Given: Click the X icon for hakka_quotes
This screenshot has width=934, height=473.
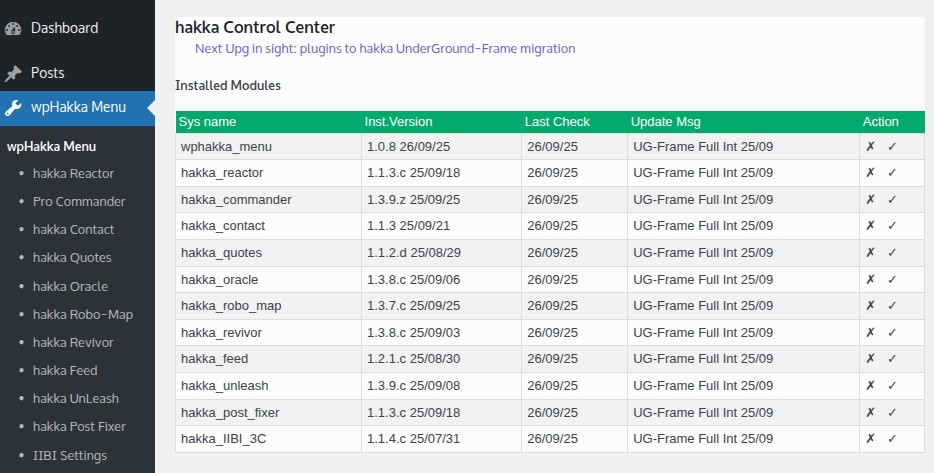Looking at the screenshot, I should 870,252.
